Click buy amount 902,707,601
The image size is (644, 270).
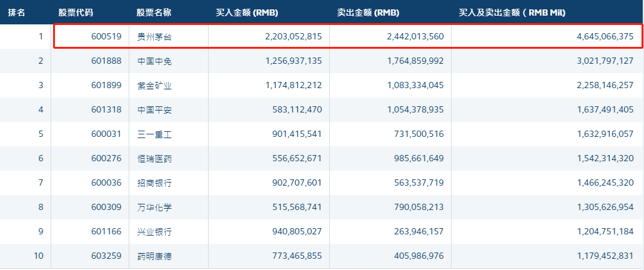pyautogui.click(x=297, y=182)
